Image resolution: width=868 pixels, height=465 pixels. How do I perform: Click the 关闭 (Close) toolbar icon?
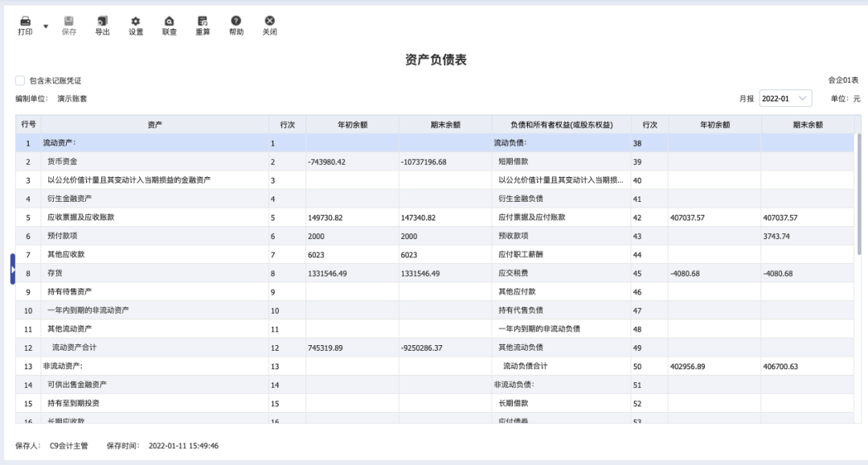(x=269, y=21)
